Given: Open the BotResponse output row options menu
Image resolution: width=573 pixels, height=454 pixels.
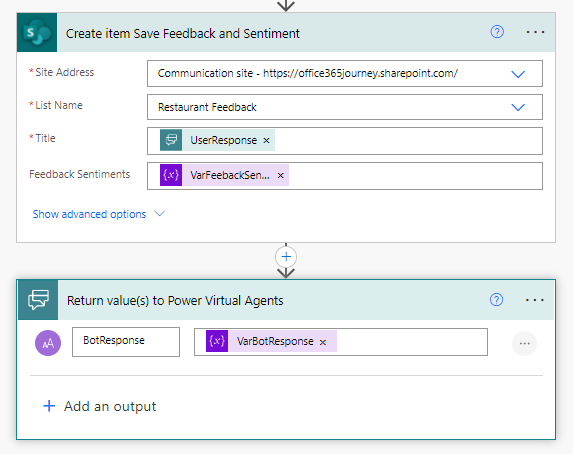Looking at the screenshot, I should click(524, 343).
